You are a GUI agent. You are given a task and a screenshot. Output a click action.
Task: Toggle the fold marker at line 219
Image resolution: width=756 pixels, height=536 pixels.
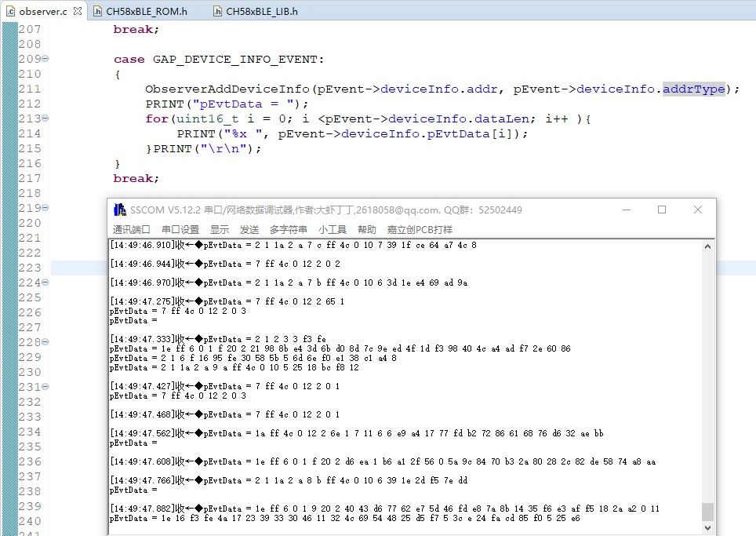tap(45, 208)
